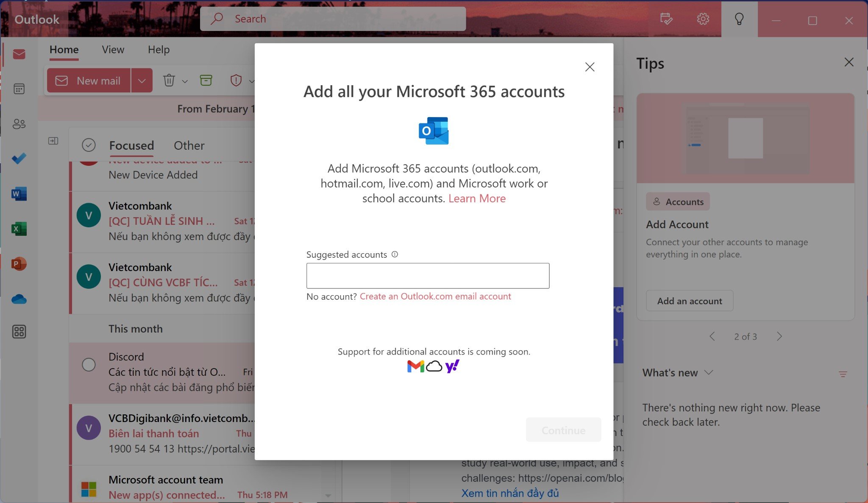Image resolution: width=868 pixels, height=503 pixels.
Task: Open the Suggested accounts combo box
Action: tap(428, 276)
